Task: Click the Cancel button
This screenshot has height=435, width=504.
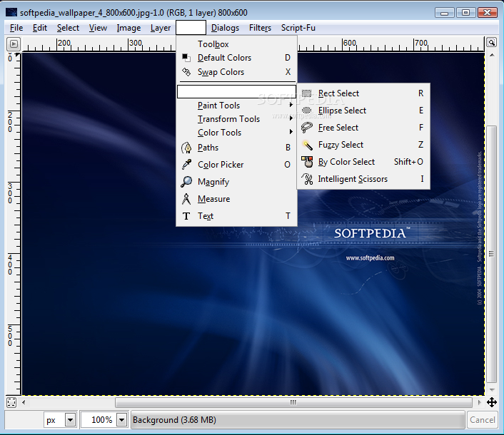Action: click(x=482, y=419)
